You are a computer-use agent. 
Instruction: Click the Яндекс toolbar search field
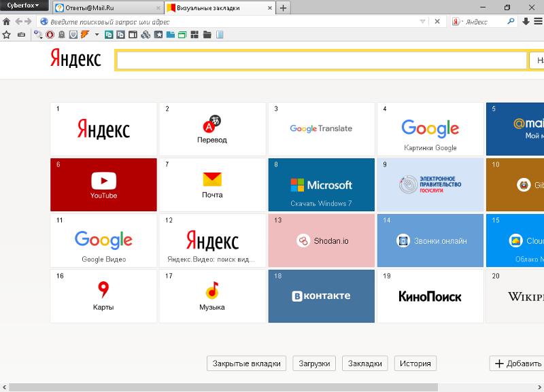point(486,22)
